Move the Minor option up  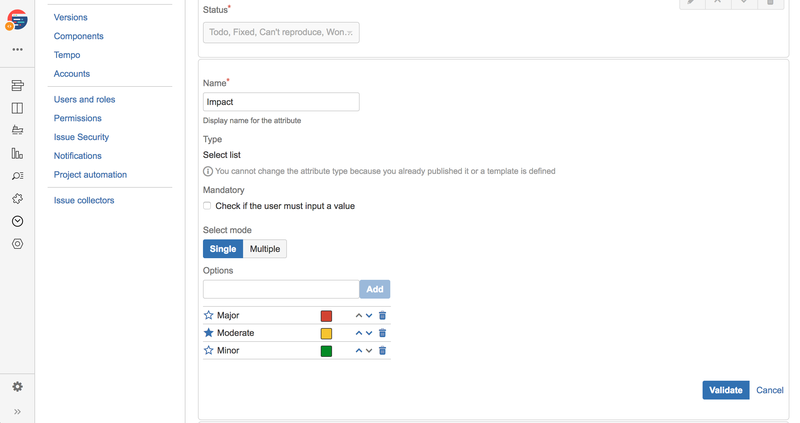(359, 351)
